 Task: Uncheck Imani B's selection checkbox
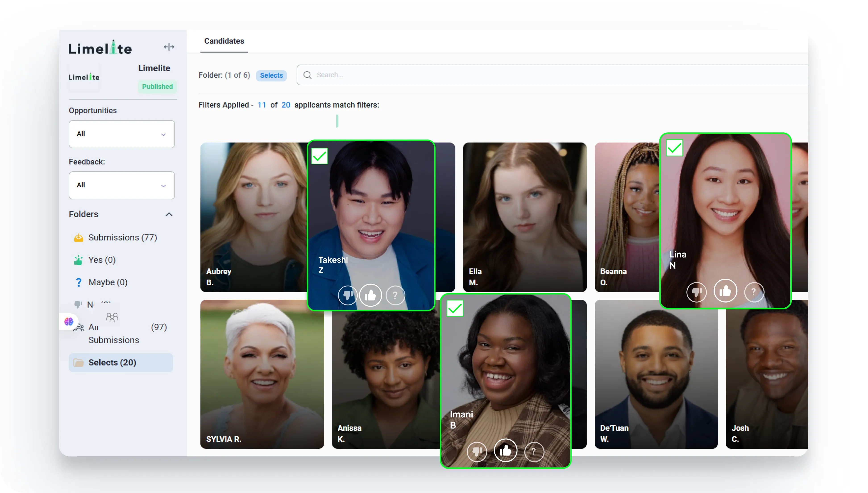tap(455, 308)
